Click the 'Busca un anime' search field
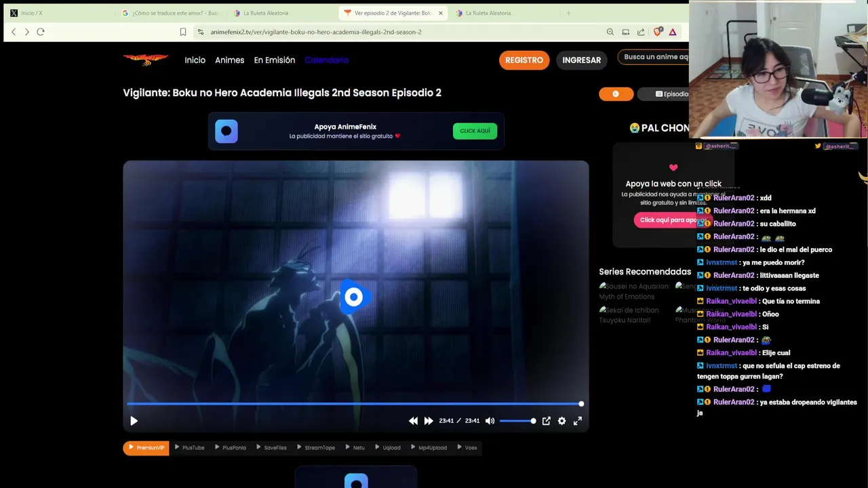Viewport: 868px width, 488px height. pyautogui.click(x=653, y=57)
